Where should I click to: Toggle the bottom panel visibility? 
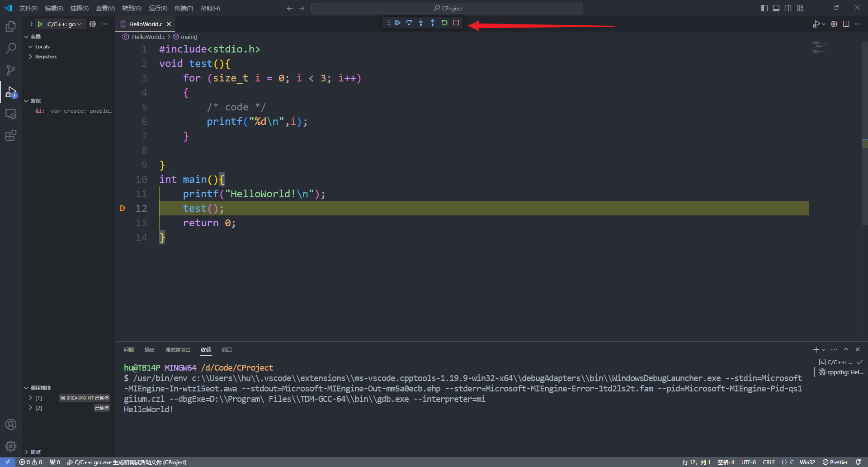click(x=776, y=8)
